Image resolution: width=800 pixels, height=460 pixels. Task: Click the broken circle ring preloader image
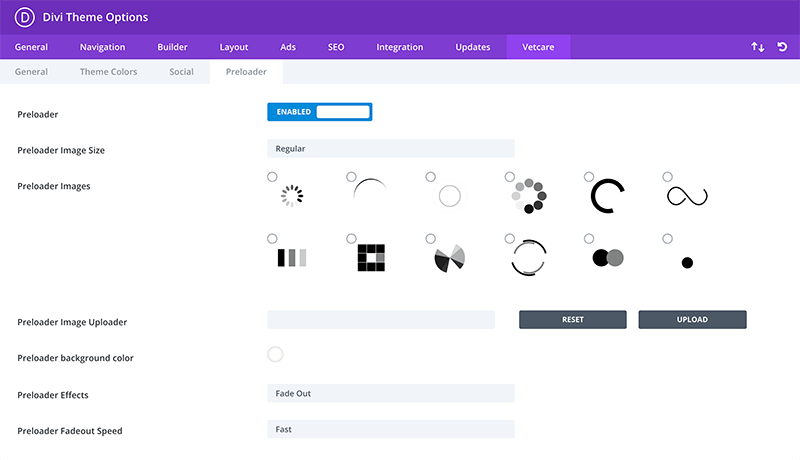pyautogui.click(x=529, y=258)
